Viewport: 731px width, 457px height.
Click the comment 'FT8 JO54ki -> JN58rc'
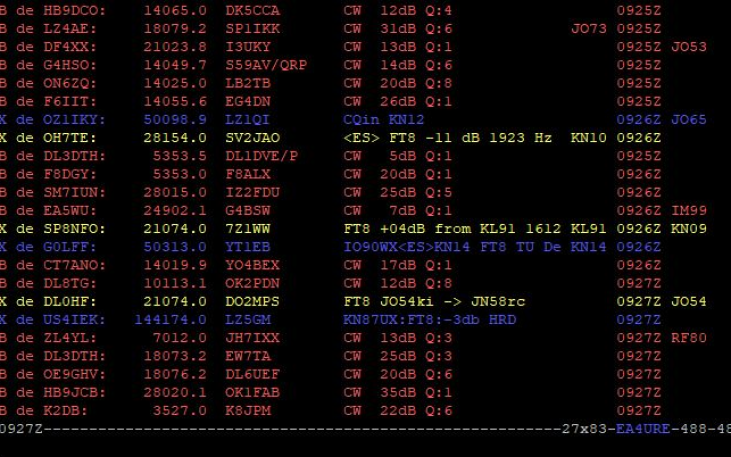434,301
